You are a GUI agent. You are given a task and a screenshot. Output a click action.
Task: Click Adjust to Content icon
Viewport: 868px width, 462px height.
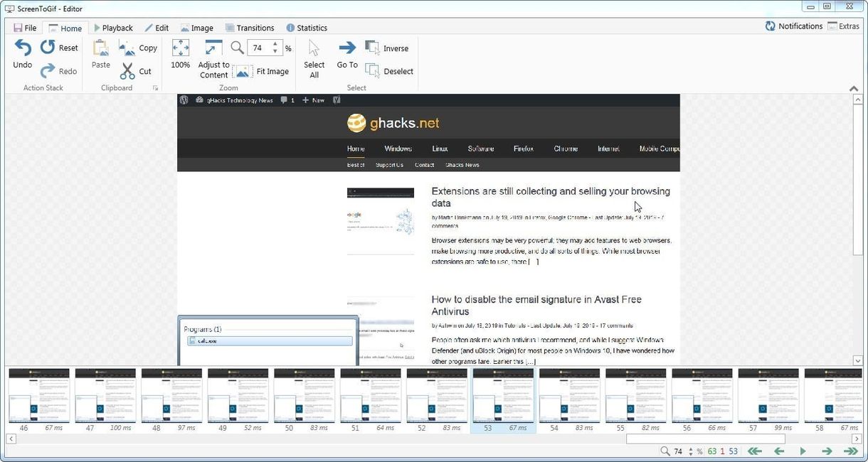[213, 48]
